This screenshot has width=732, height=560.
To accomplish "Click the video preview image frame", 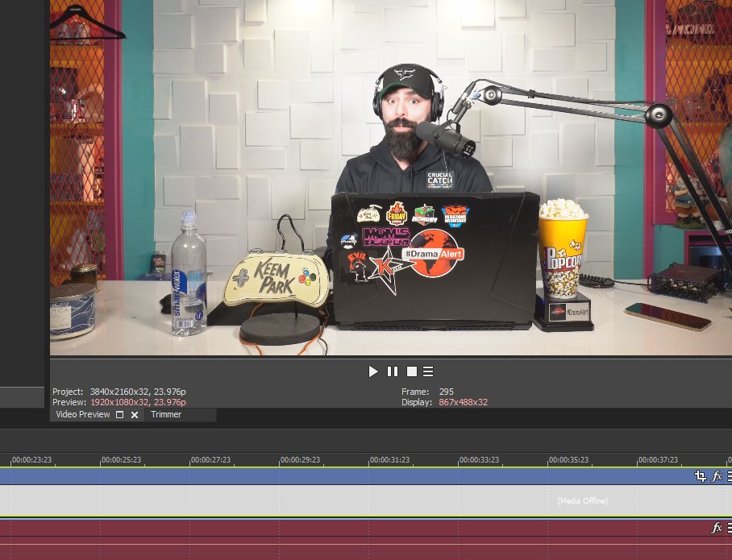I will click(390, 177).
